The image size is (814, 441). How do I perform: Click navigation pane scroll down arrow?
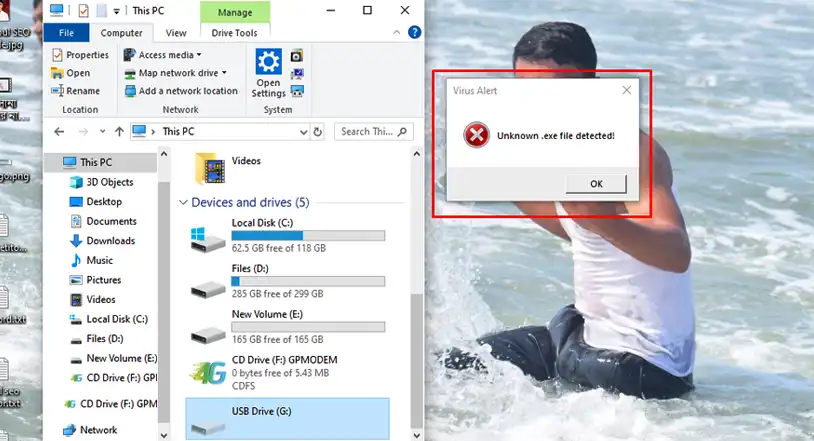[x=164, y=435]
